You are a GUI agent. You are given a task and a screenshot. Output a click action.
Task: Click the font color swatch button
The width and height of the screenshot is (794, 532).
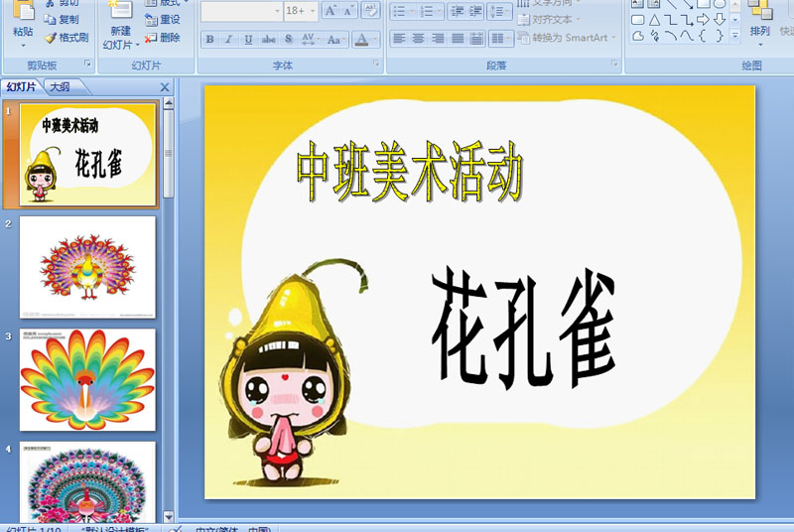click(361, 39)
